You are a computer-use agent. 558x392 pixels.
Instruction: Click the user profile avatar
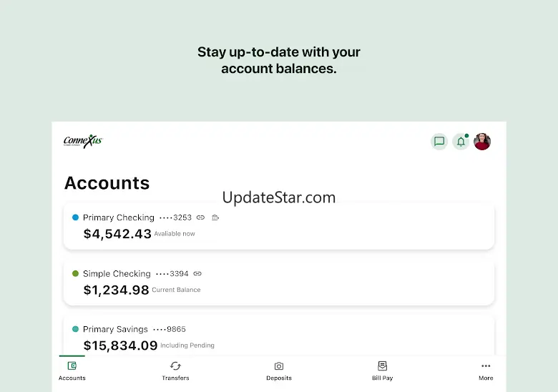click(x=482, y=142)
